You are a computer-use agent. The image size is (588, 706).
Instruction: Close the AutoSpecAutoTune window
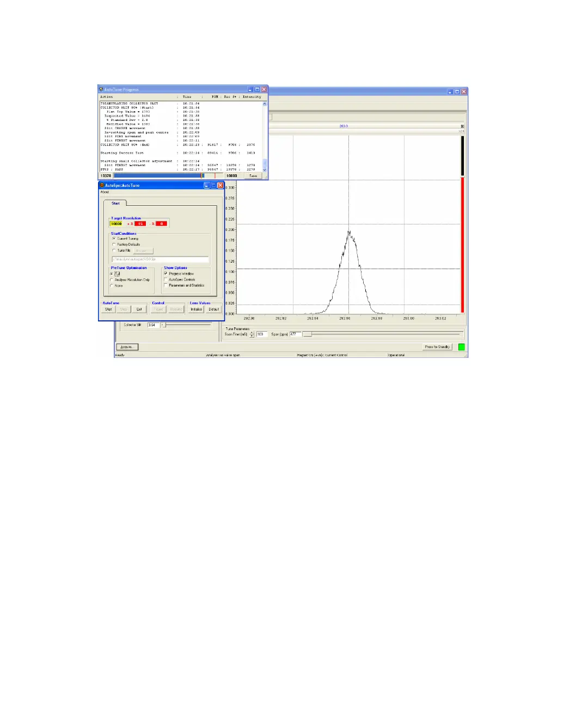220,185
